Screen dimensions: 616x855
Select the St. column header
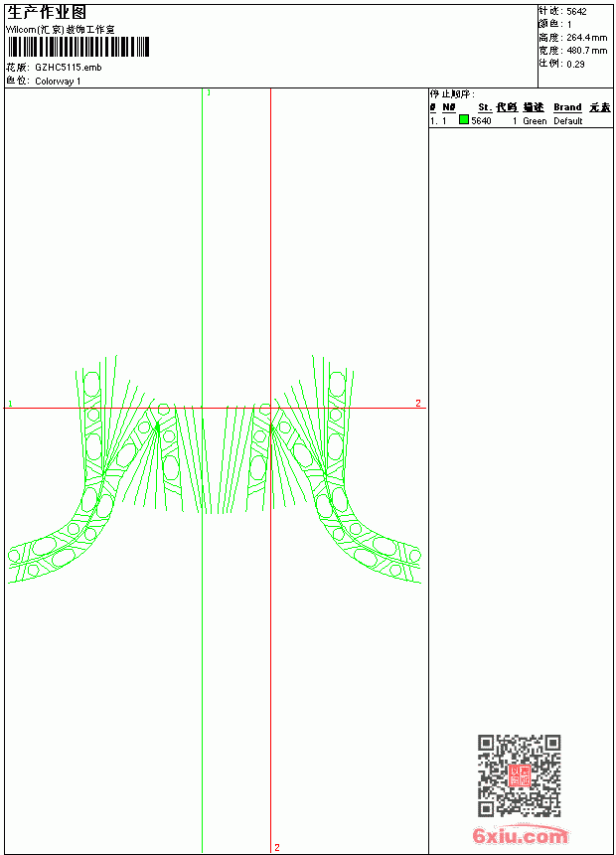[485, 107]
